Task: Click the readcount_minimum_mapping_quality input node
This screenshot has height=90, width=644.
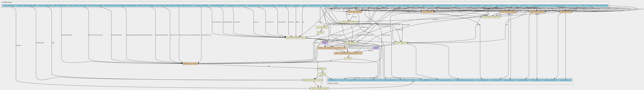Action: click(320, 5)
